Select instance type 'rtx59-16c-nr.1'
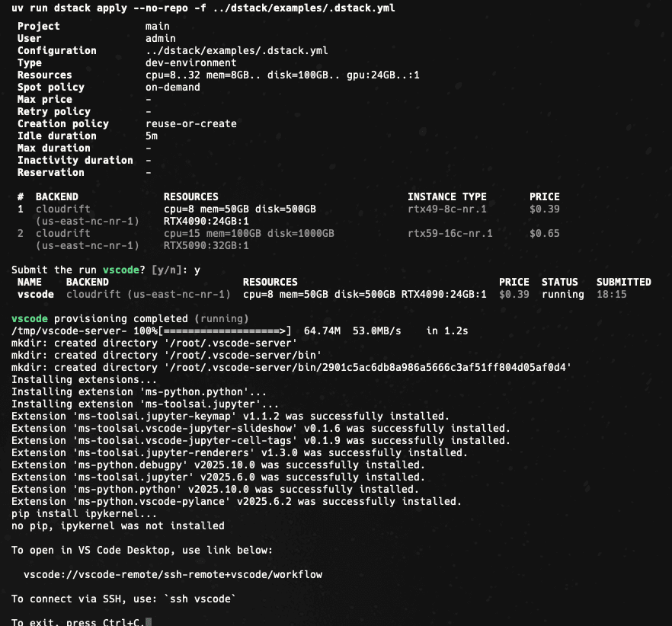This screenshot has width=672, height=626. pos(450,234)
